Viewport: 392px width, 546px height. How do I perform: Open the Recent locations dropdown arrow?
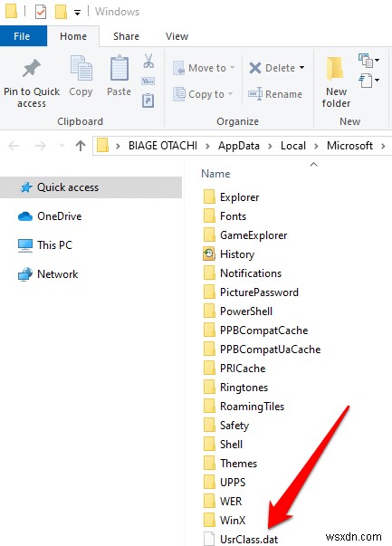click(62, 146)
